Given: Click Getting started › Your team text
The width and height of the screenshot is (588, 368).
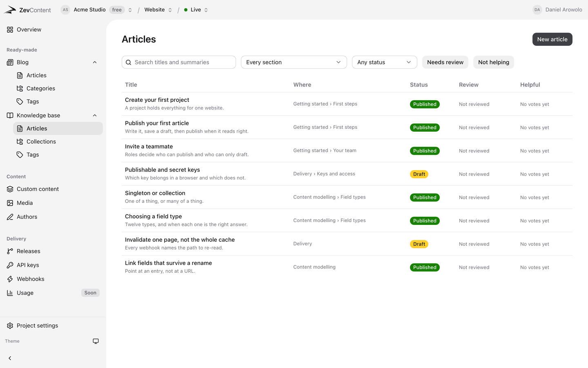Looking at the screenshot, I should click(x=325, y=150).
